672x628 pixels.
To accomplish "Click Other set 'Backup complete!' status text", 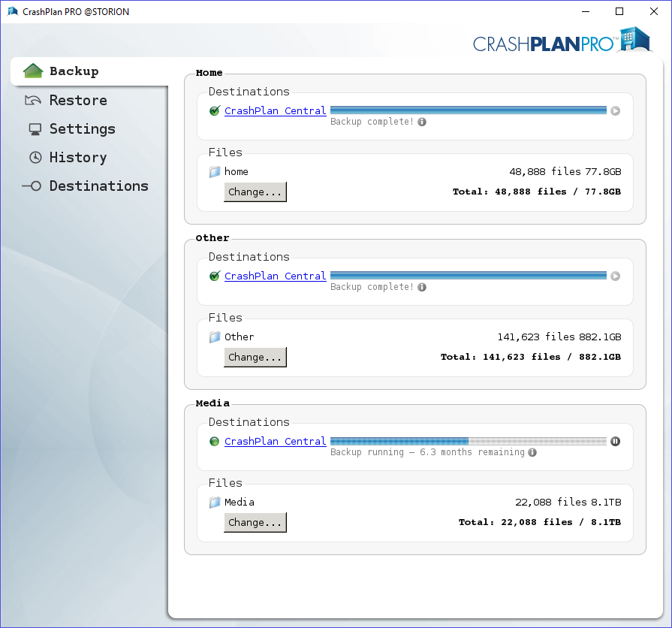I will (372, 287).
